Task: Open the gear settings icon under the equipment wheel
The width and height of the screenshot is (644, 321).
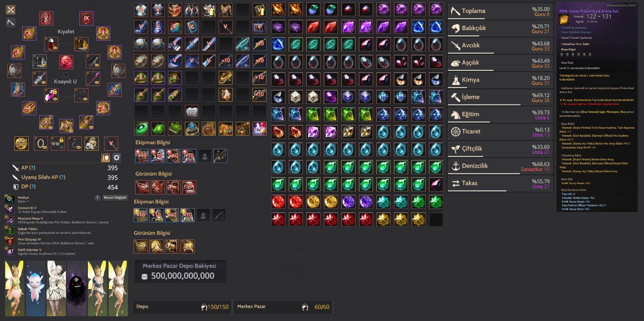Action: [x=117, y=157]
